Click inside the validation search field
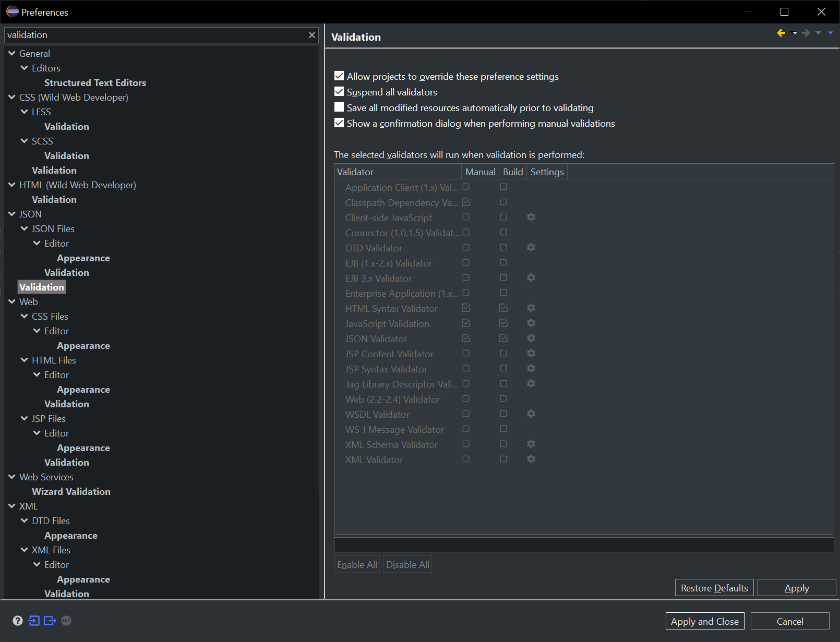This screenshot has width=840, height=642. coord(157,35)
